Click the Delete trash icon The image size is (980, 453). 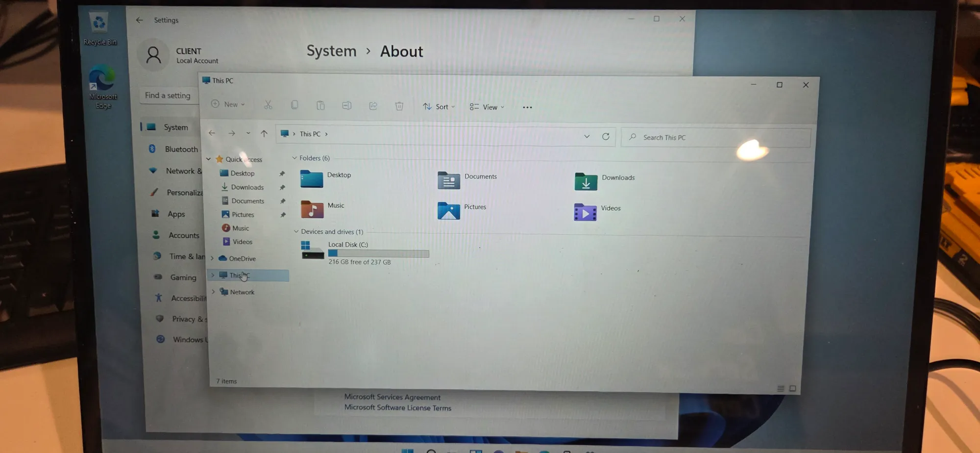pos(399,106)
